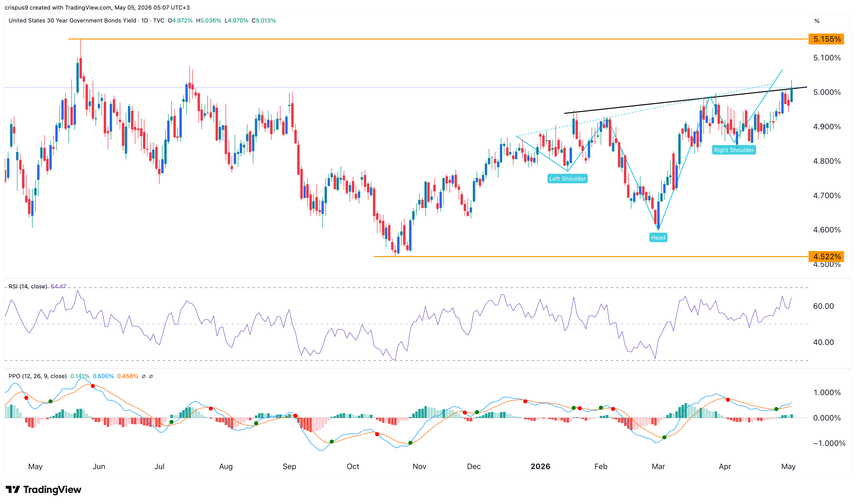Image resolution: width=856 pixels, height=504 pixels.
Task: Click the 4.900% price scale label
Action: point(827,127)
